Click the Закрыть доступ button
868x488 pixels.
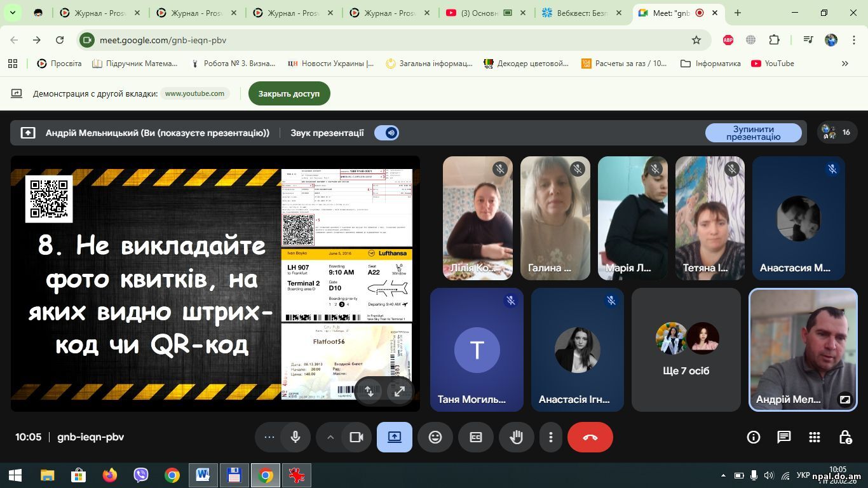pyautogui.click(x=289, y=93)
